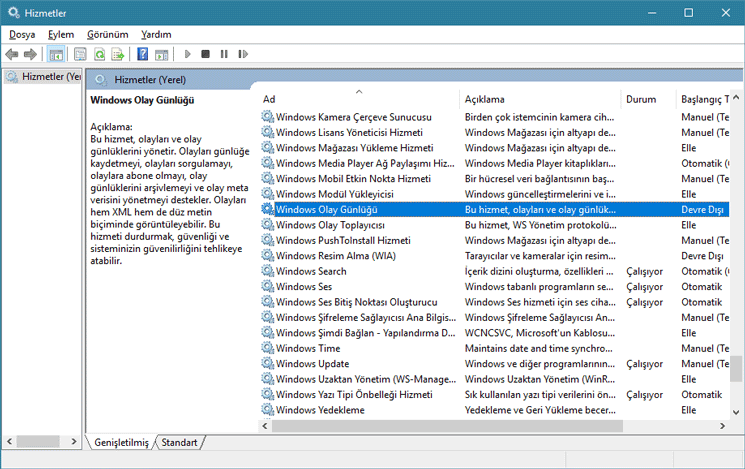Click the Stop Service square icon
Image resolution: width=745 pixels, height=469 pixels.
click(x=205, y=54)
